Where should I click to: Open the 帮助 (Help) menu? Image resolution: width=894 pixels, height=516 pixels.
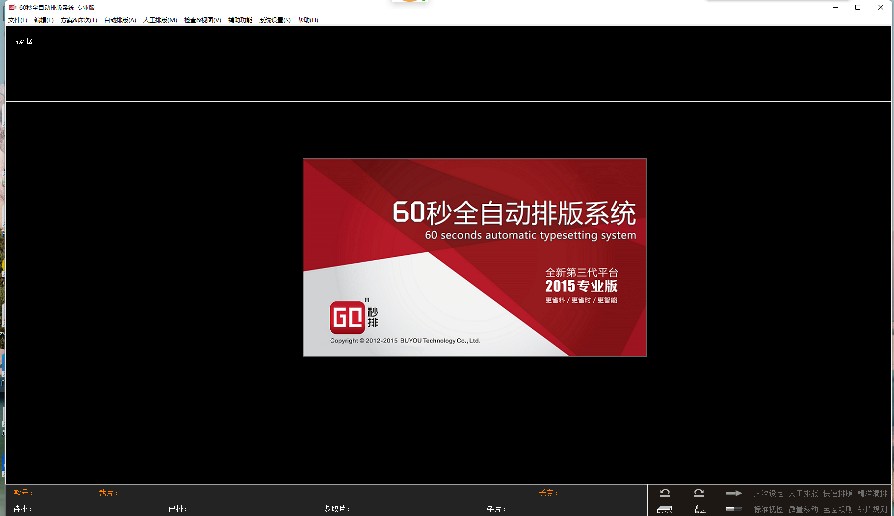coord(308,20)
